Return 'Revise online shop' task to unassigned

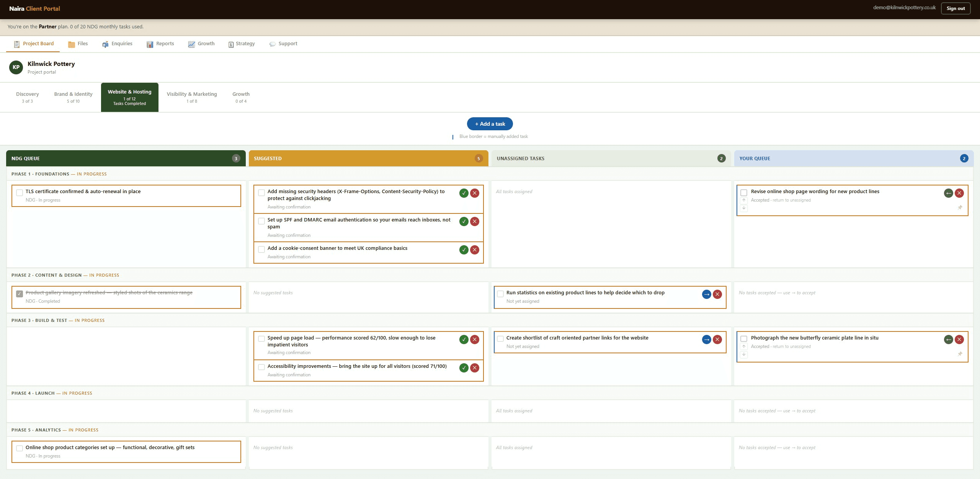(948, 193)
